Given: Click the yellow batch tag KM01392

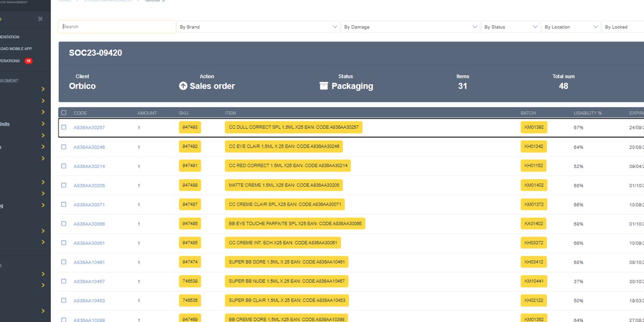Looking at the screenshot, I should click(534, 128).
